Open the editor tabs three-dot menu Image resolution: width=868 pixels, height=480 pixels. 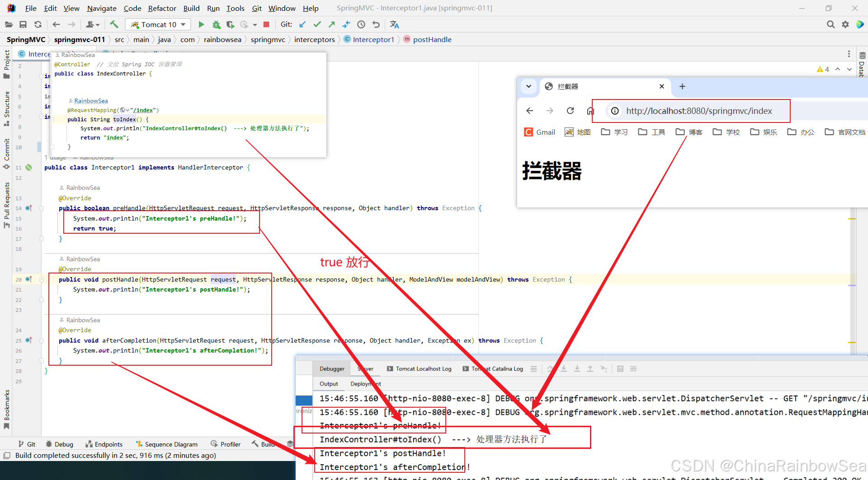coord(849,54)
